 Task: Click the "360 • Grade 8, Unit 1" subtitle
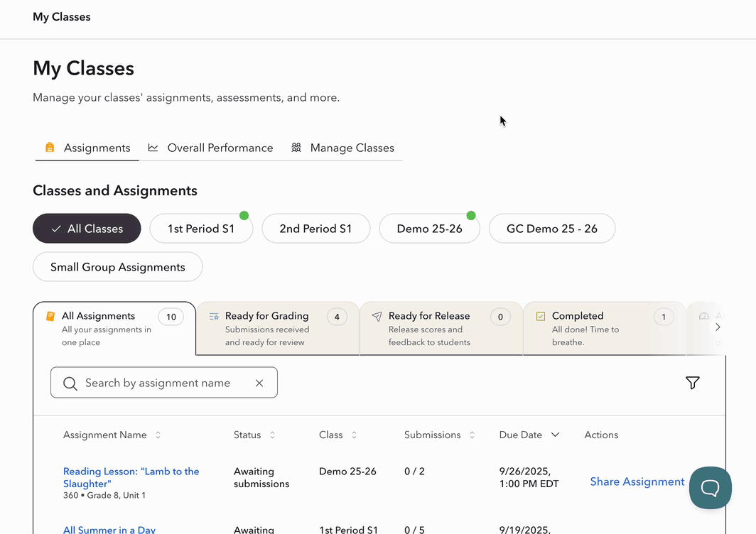104,496
